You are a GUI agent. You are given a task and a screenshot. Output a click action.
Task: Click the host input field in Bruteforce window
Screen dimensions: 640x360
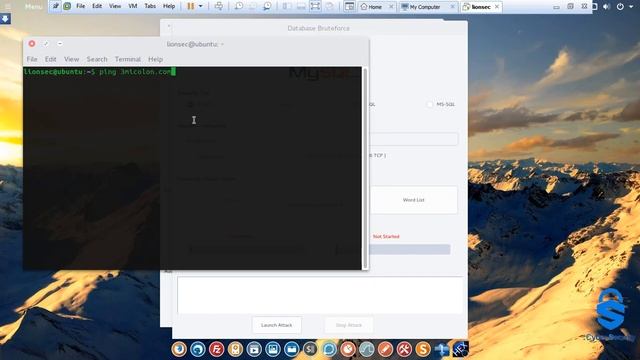(x=413, y=139)
